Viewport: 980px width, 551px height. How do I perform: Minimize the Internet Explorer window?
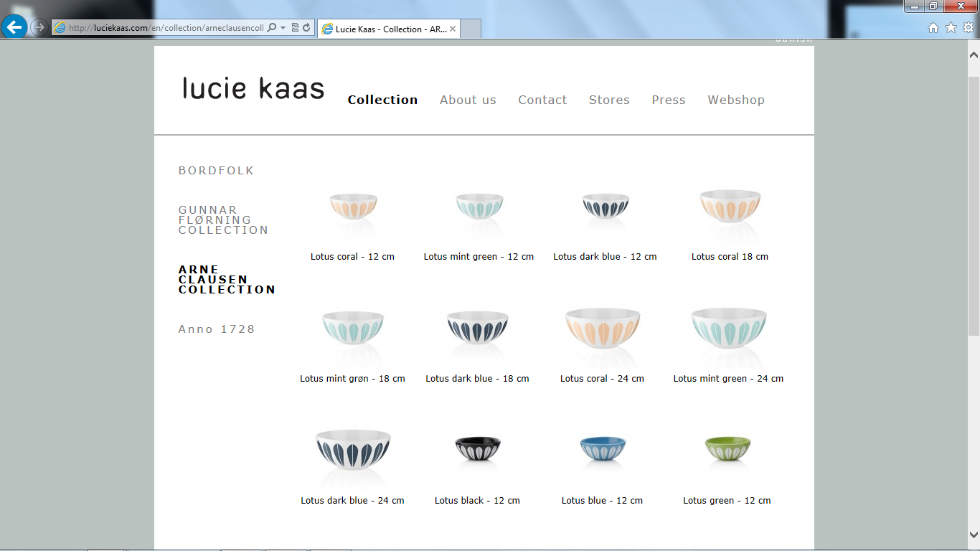coord(913,6)
